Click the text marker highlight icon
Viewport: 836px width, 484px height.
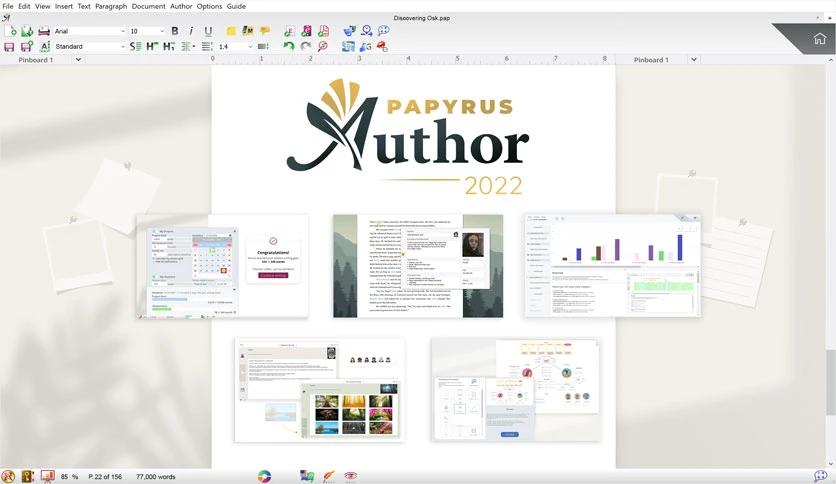click(x=248, y=31)
